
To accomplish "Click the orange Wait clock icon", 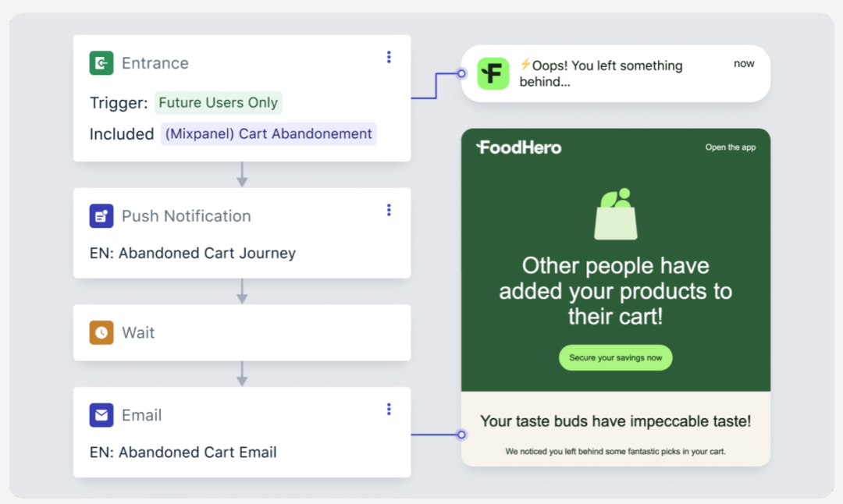I will click(x=101, y=332).
